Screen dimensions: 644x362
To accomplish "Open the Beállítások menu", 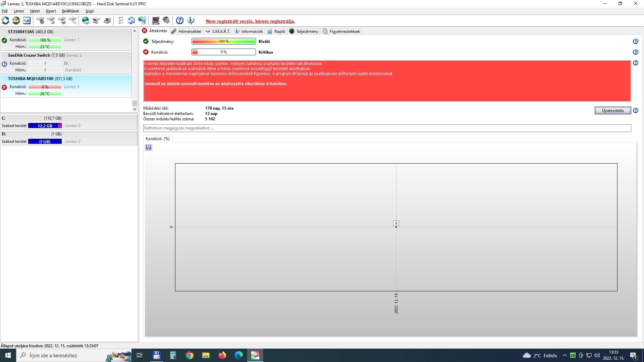I will (x=70, y=11).
